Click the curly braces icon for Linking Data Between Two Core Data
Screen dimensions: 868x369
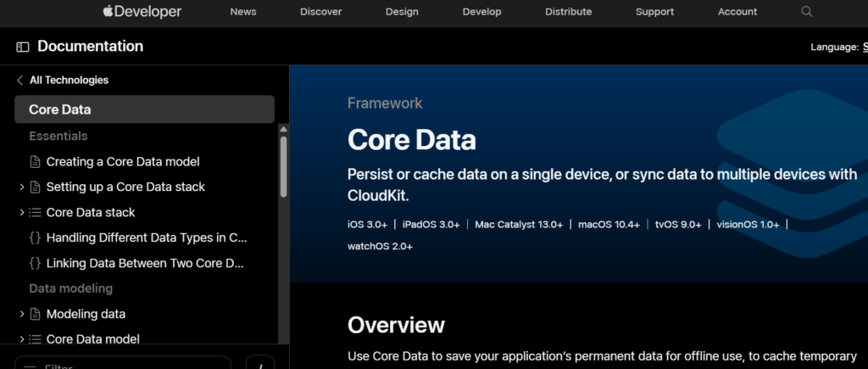pyautogui.click(x=35, y=263)
